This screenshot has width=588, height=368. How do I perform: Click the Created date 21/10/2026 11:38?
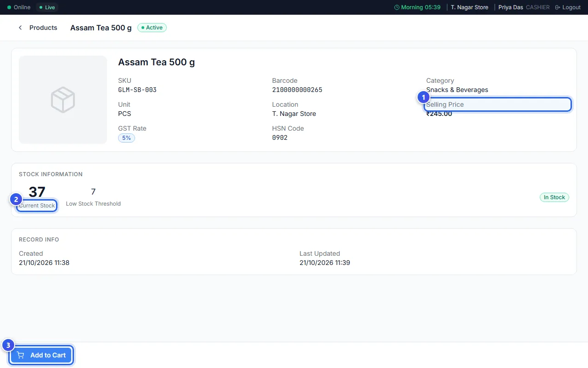44,263
